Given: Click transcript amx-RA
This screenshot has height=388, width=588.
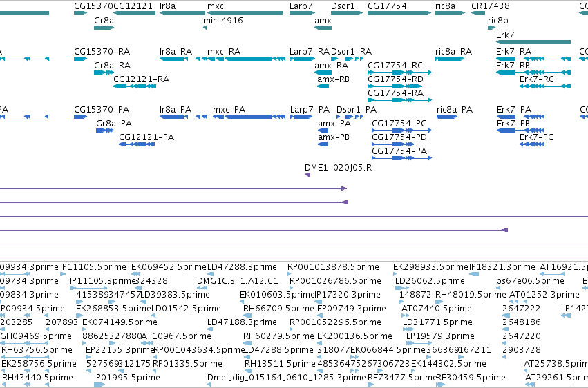Looking at the screenshot, I should point(332,65).
